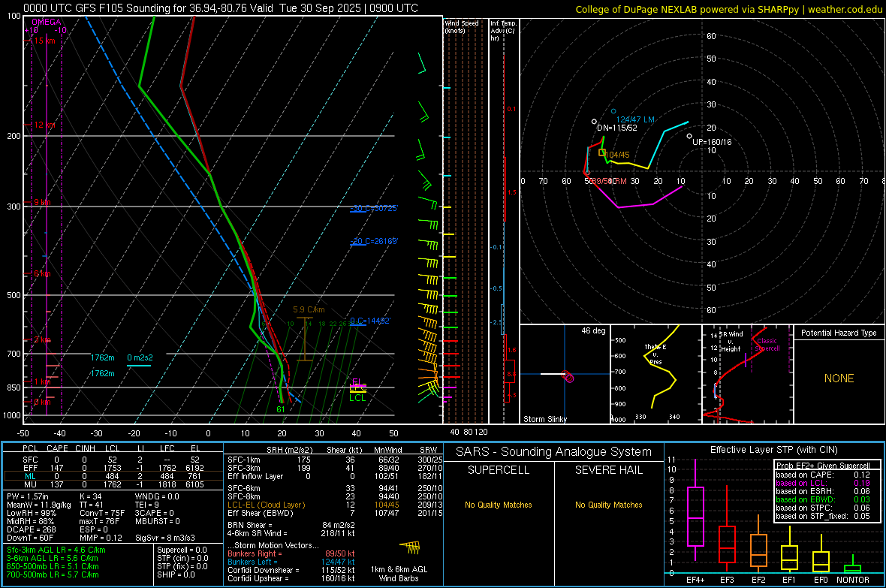
Task: Click the Storm Slinky panel label
Action: pos(544,419)
